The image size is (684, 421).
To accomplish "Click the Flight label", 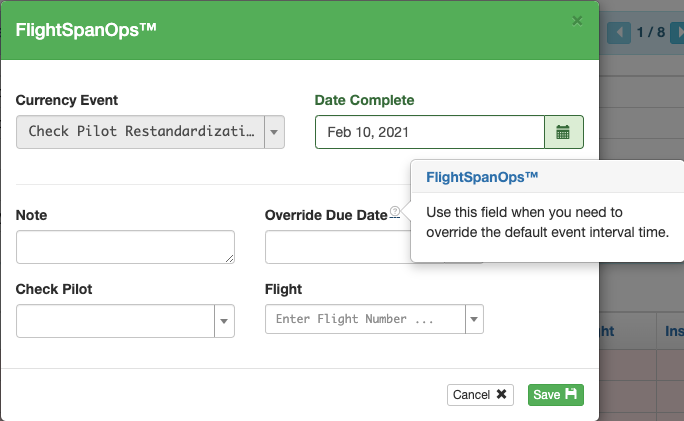I will 284,289.
